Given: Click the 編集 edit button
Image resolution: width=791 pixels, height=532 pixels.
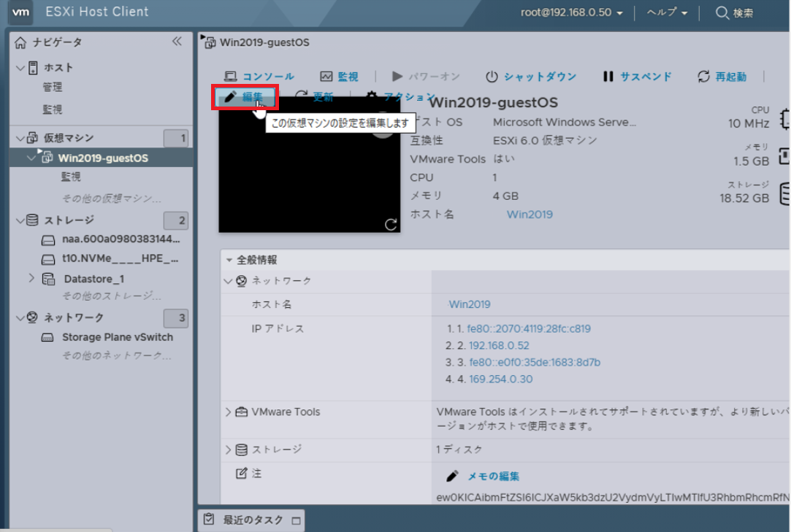Looking at the screenshot, I should pyautogui.click(x=245, y=97).
